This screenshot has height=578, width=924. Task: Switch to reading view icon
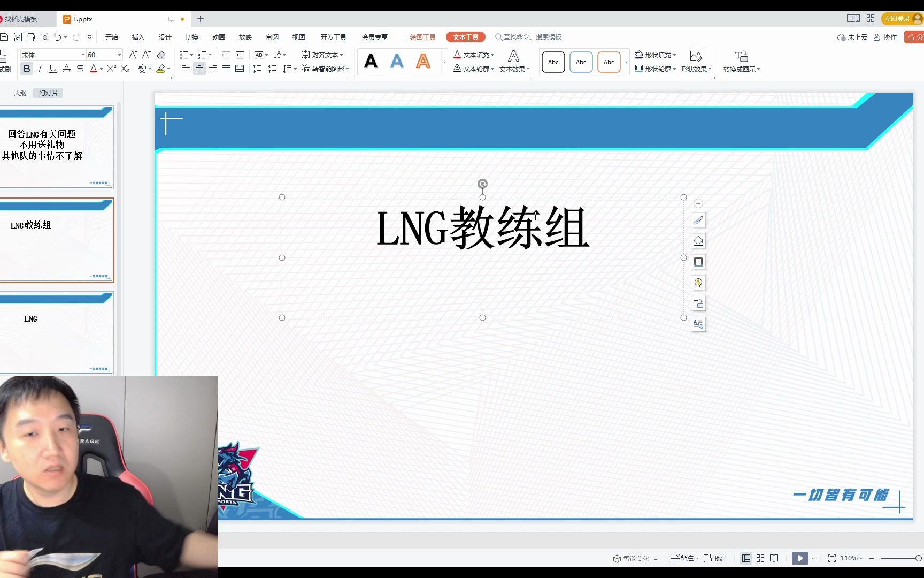(x=774, y=558)
